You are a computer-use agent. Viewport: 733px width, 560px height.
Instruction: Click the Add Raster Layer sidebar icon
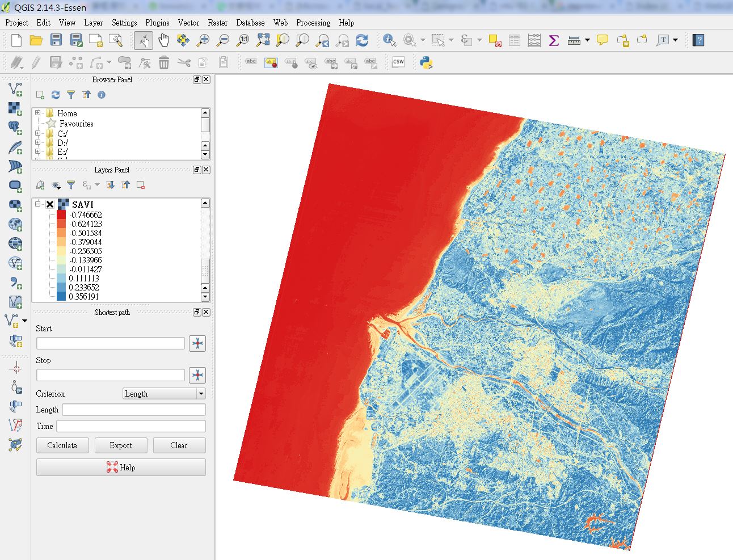coord(15,108)
